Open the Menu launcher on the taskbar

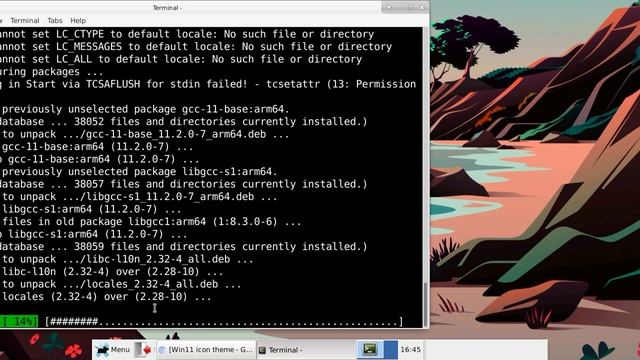click(113, 349)
